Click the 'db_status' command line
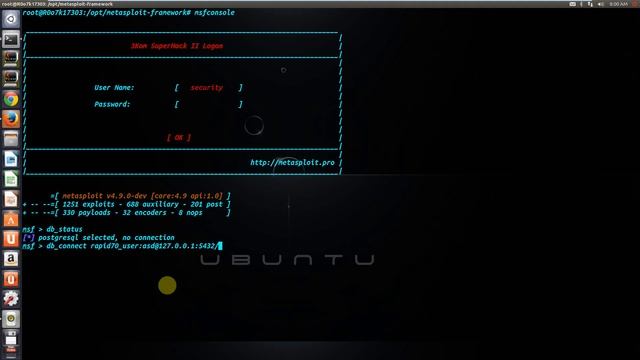 click(x=52, y=229)
